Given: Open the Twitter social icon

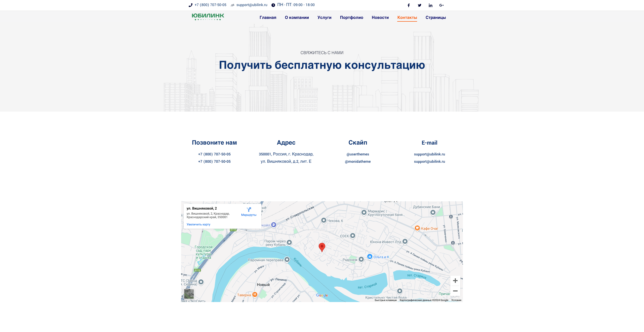Looking at the screenshot, I should [x=420, y=5].
